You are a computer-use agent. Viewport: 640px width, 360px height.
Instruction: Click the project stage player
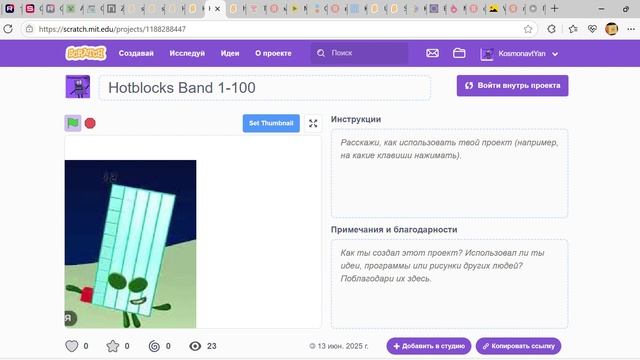coord(193,232)
